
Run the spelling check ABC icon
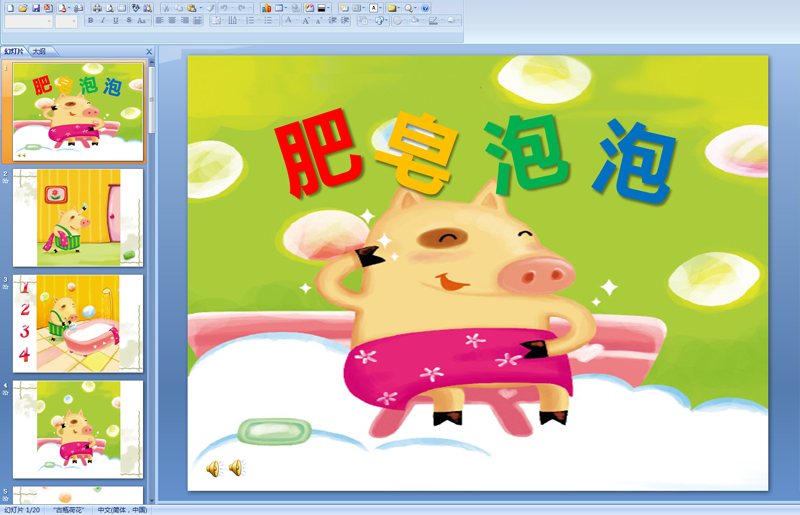136,8
